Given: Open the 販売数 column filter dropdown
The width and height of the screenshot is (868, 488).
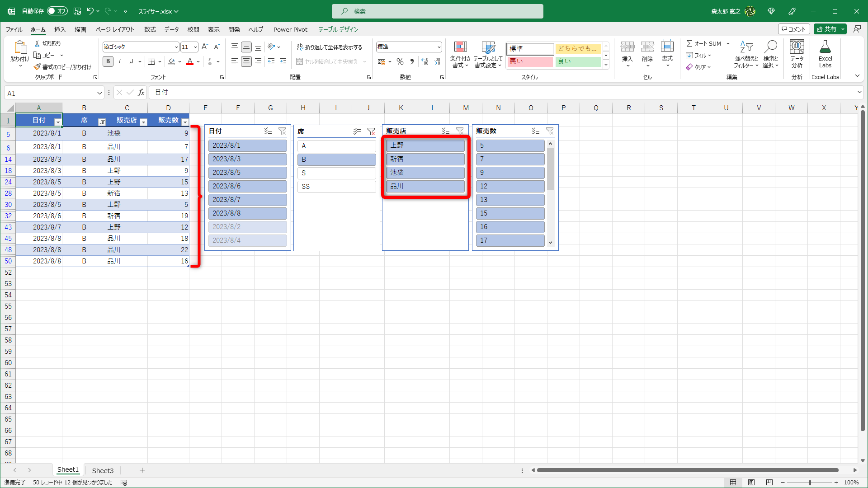Looking at the screenshot, I should point(185,122).
